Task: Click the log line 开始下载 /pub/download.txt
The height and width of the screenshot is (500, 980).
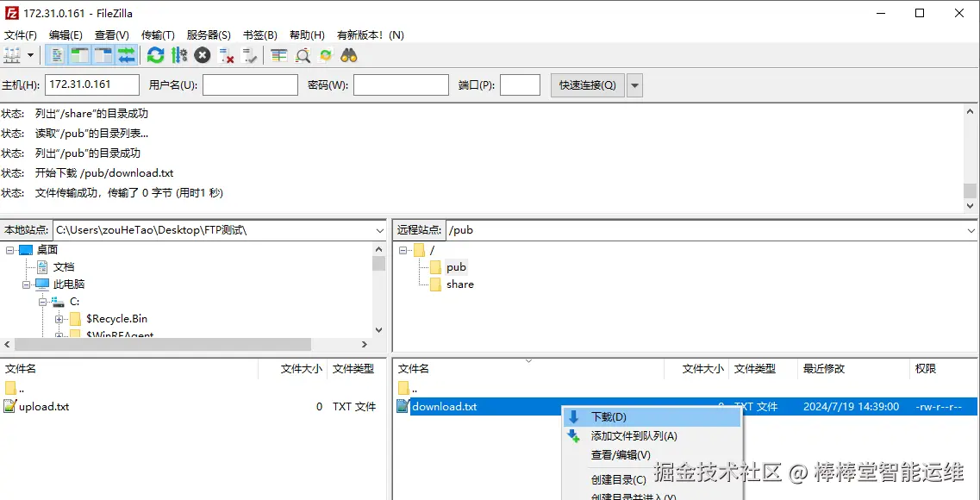Action: 104,173
